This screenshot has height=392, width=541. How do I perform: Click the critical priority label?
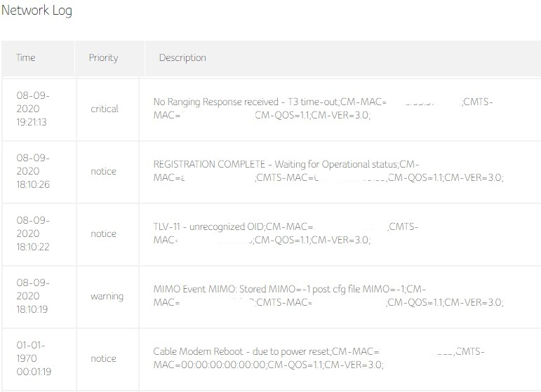click(105, 109)
